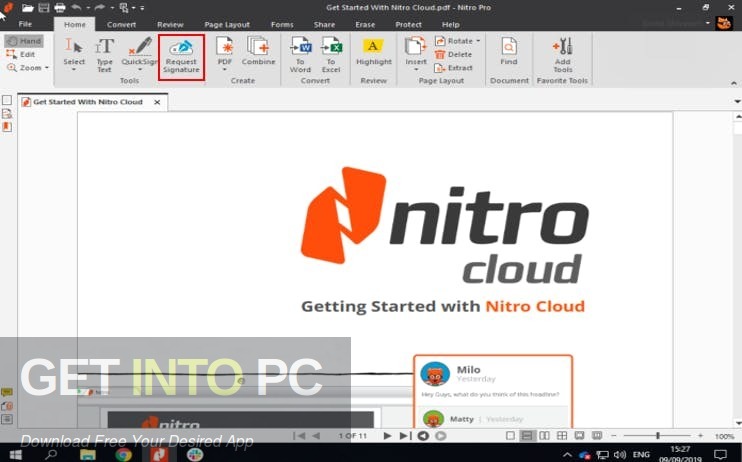This screenshot has height=462, width=742.
Task: Pick the Type Text tool
Action: pos(104,55)
